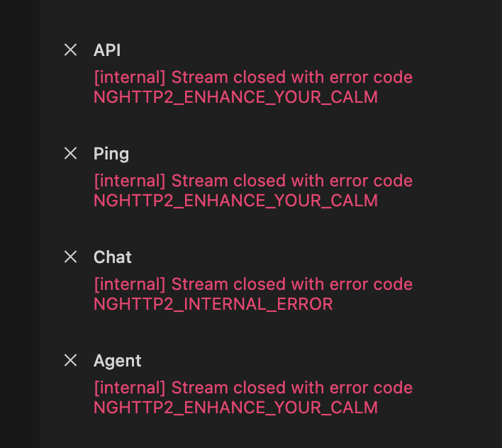The height and width of the screenshot is (448, 502).
Task: Select the API check heading
Action: (x=107, y=50)
